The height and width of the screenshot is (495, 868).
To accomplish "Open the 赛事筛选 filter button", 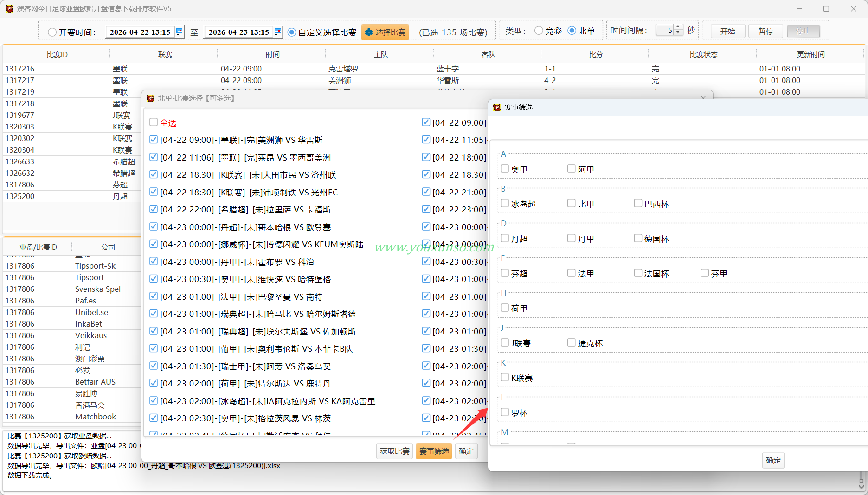I will point(434,451).
